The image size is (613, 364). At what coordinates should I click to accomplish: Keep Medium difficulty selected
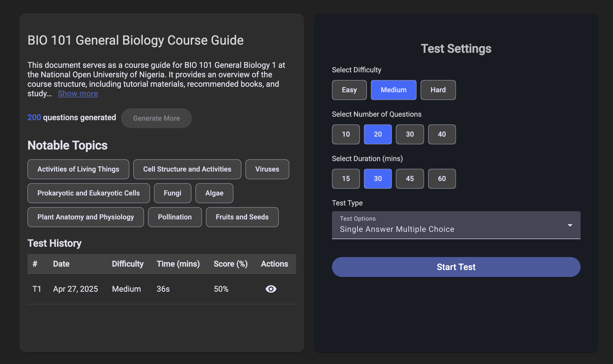tap(393, 90)
